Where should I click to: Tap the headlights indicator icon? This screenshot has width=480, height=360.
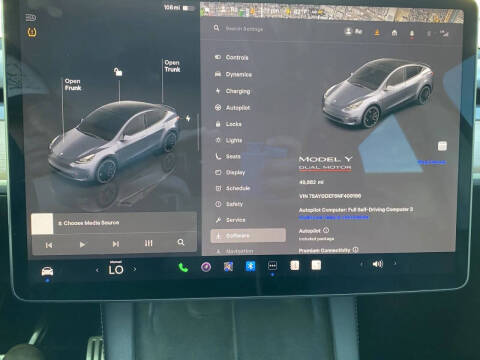(31, 18)
